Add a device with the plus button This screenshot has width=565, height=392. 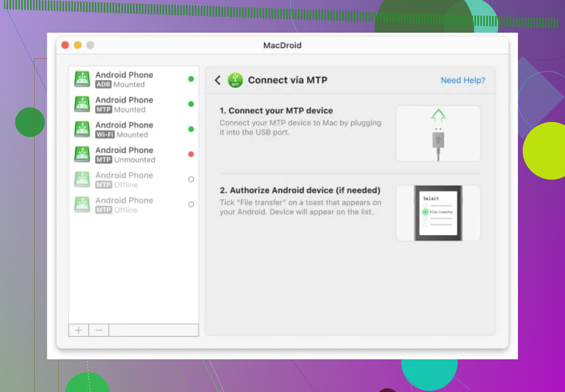(x=79, y=330)
